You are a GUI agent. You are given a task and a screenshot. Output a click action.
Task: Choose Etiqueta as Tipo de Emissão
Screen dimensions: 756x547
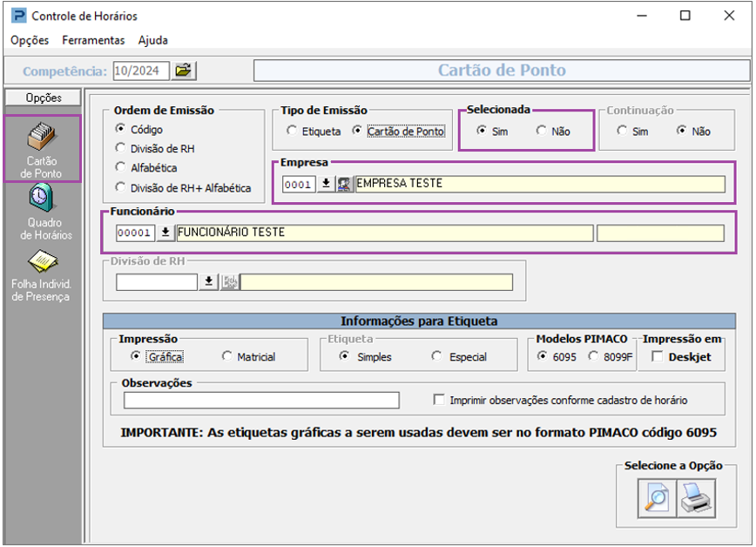coord(292,132)
